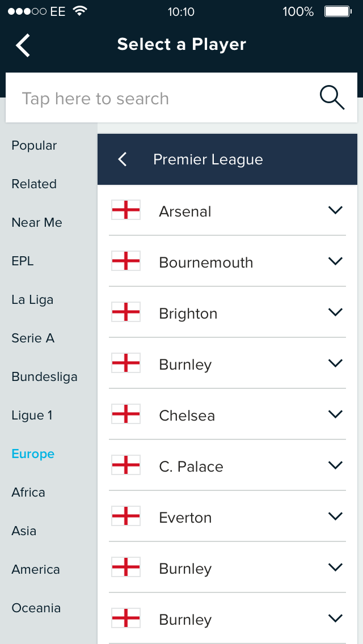The height and width of the screenshot is (644, 363).
Task: Expand the Bournemouth player list
Action: pyautogui.click(x=336, y=261)
